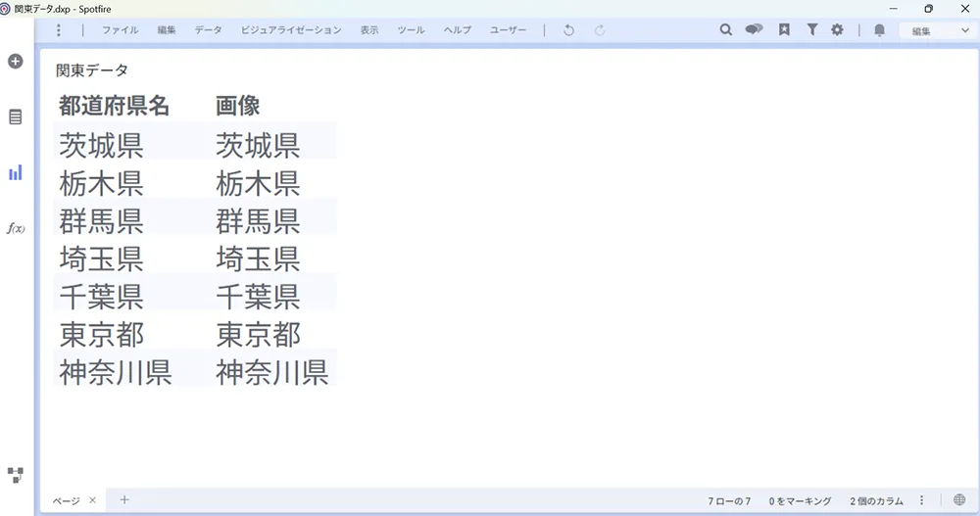Image resolution: width=980 pixels, height=516 pixels.
Task: Open the ビジュアライゼーション menu
Action: [291, 30]
